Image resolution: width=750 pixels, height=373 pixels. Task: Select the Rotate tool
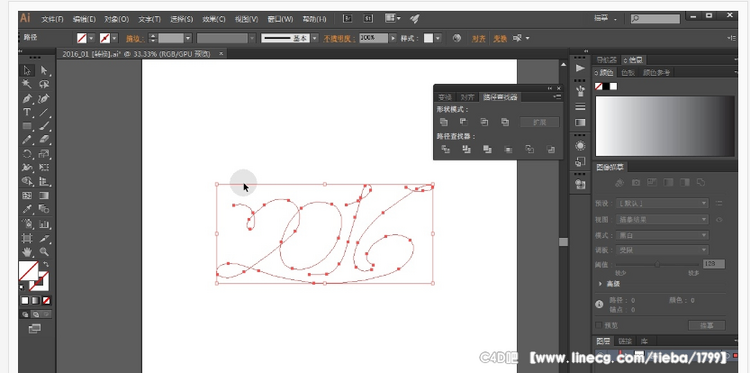pyautogui.click(x=27, y=154)
